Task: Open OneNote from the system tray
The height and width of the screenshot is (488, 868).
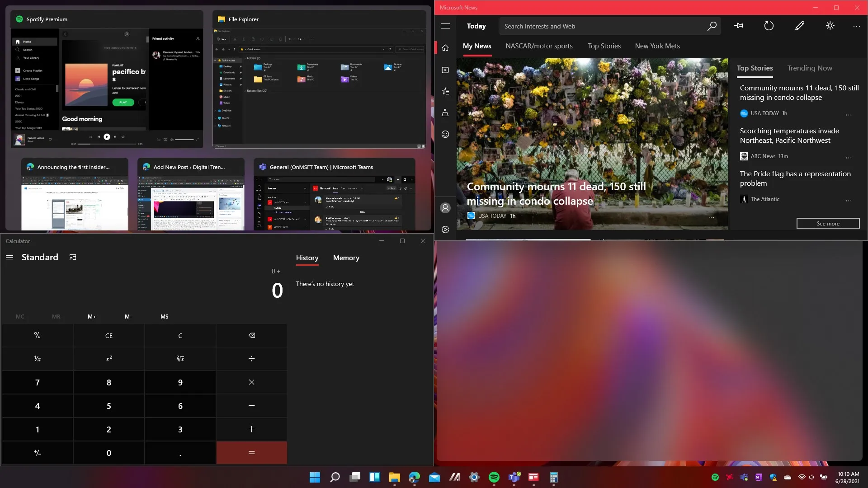Action: (x=759, y=477)
